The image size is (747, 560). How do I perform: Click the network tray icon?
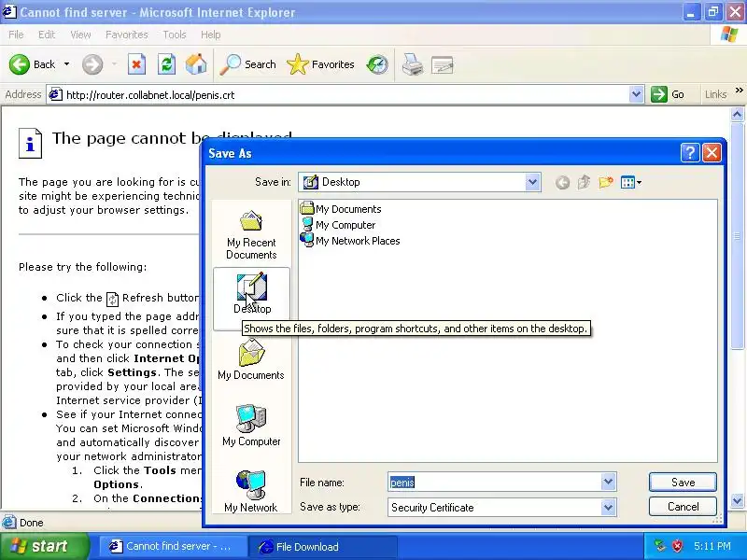pos(660,546)
